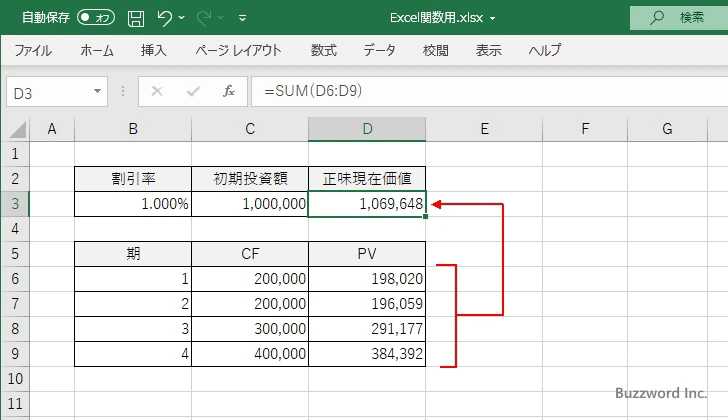Image resolution: width=728 pixels, height=420 pixels.
Task: Click cell with value 196,059
Action: pyautogui.click(x=367, y=304)
